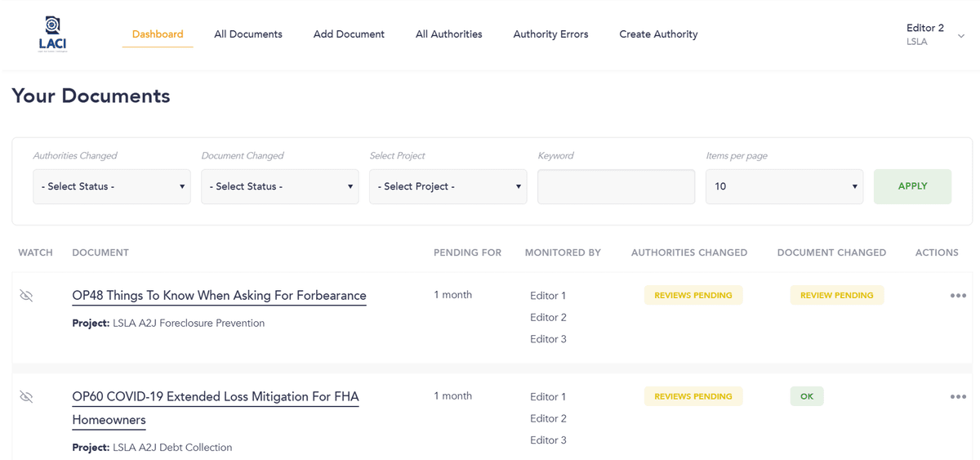
Task: Open the Authorities Changed status dropdown
Action: (x=112, y=186)
